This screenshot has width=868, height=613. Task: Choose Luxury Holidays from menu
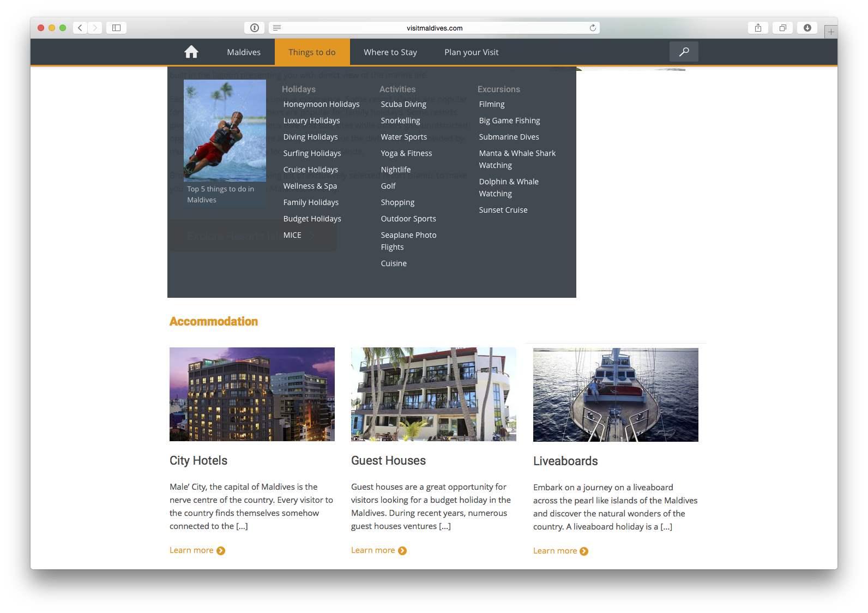(x=311, y=121)
